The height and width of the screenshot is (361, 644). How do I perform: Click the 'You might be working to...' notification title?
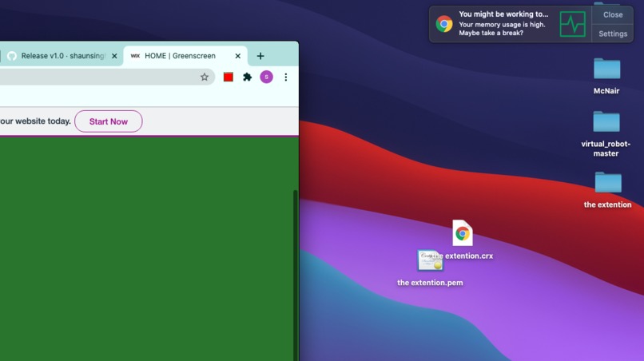(503, 14)
